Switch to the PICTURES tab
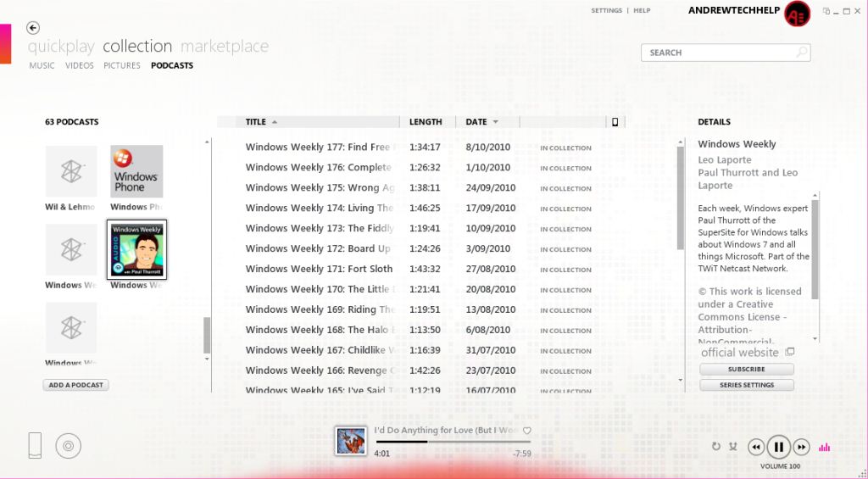 click(x=122, y=65)
